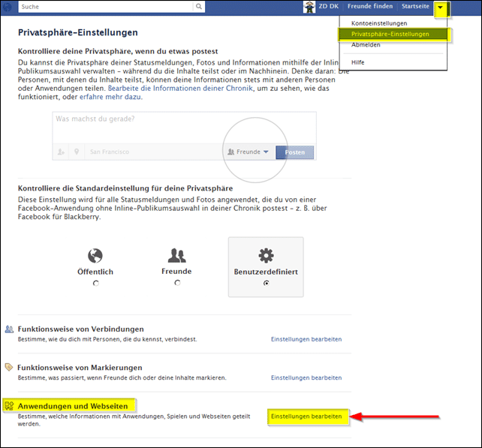The width and height of the screenshot is (482, 448).
Task: Click the Benutzerdefiniert gear icon
Action: [x=266, y=255]
